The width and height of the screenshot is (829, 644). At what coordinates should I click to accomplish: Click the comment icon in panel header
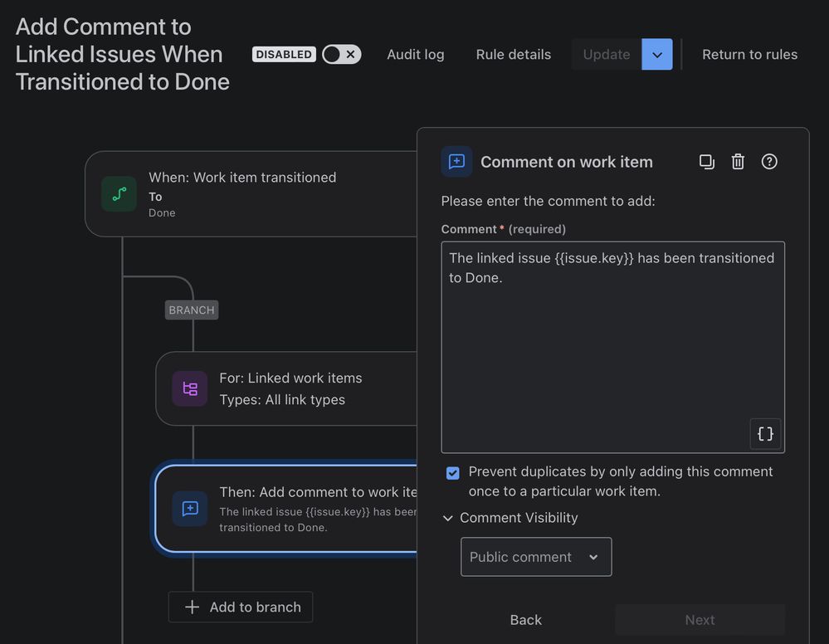pyautogui.click(x=456, y=162)
